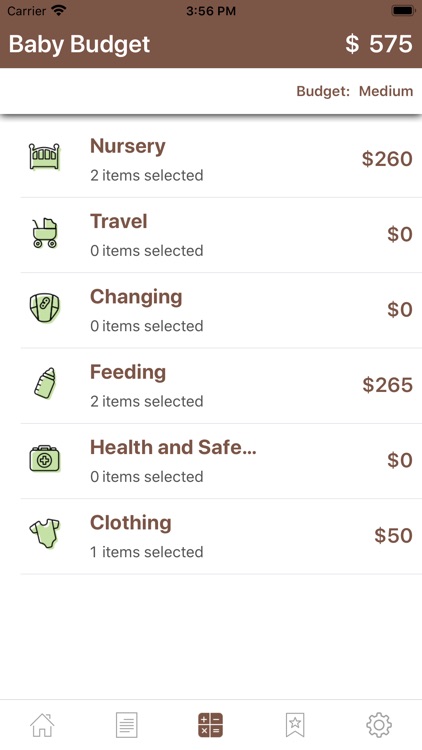Viewport: 422px width, 750px height.
Task: Select the Feeding $265 amount
Action: pos(387,385)
